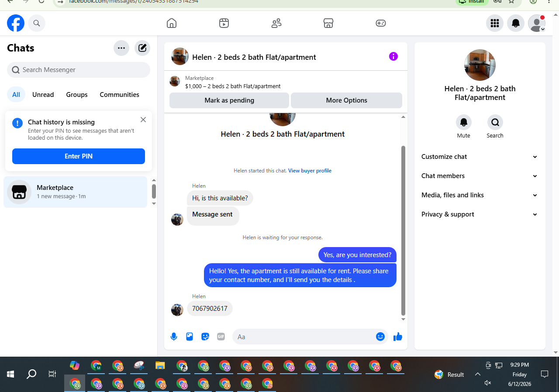Open Windows taskbar search

(31, 374)
